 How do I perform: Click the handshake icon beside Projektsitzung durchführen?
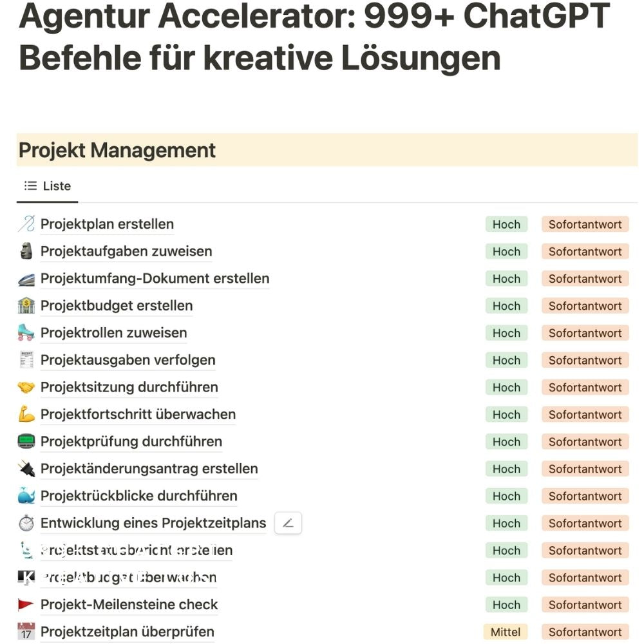point(26,387)
